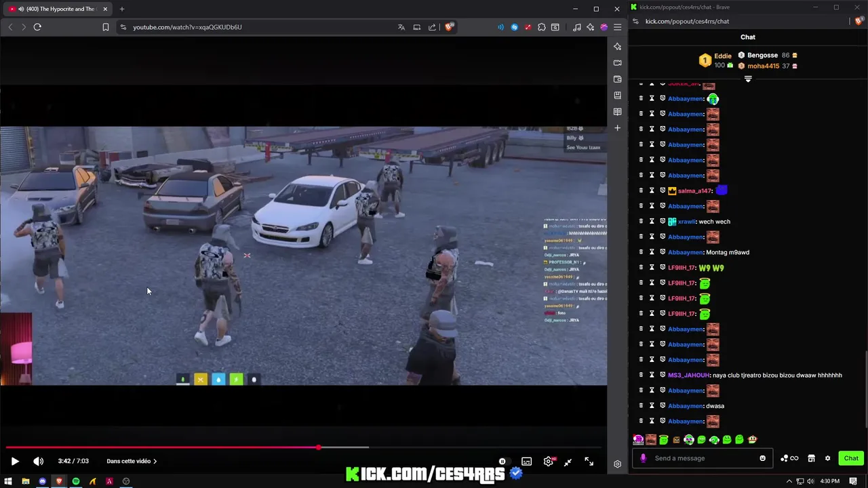Image resolution: width=868 pixels, height=488 pixels.
Task: Open the Kick chat shop icon
Action: click(x=811, y=458)
